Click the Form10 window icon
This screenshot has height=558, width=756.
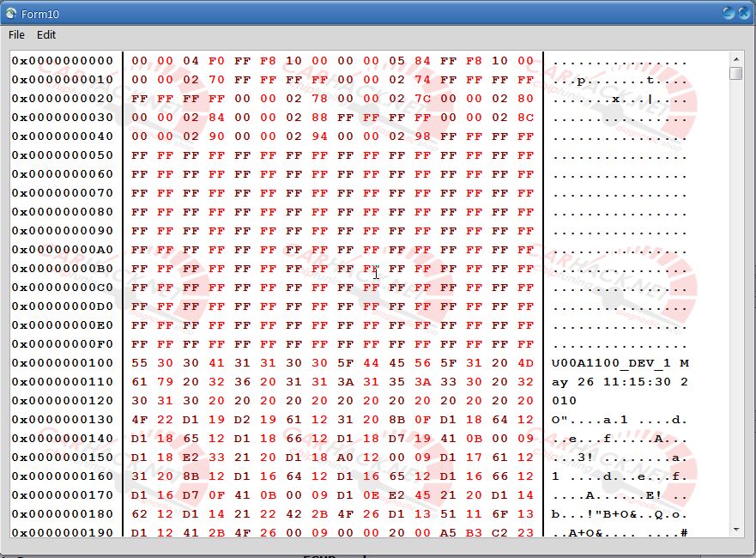pyautogui.click(x=11, y=14)
